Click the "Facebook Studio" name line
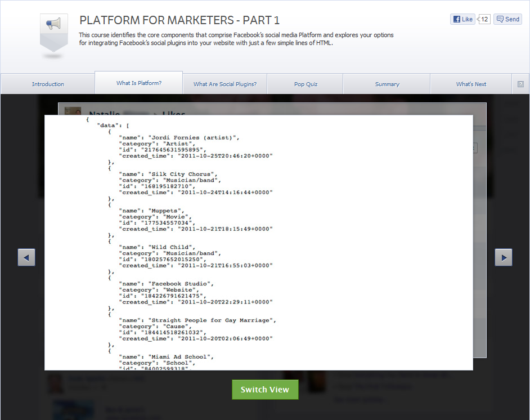 pos(166,284)
